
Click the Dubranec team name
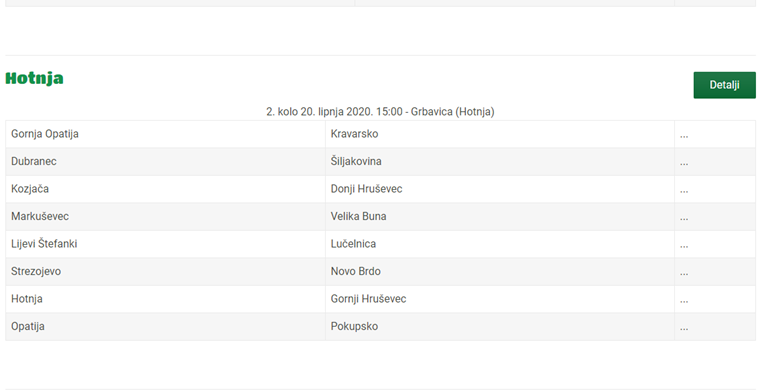click(x=33, y=161)
